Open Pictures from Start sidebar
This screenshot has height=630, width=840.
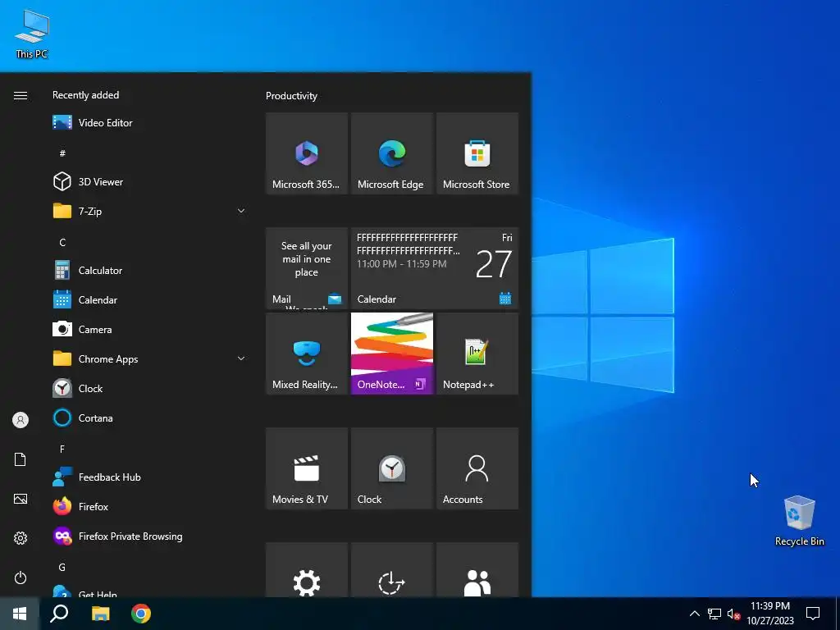coord(21,499)
